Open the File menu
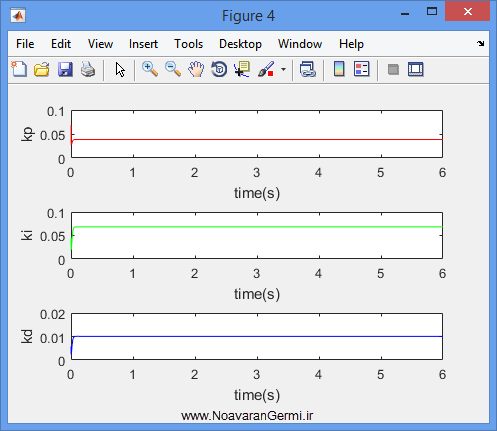This screenshot has height=431, width=497. point(25,44)
